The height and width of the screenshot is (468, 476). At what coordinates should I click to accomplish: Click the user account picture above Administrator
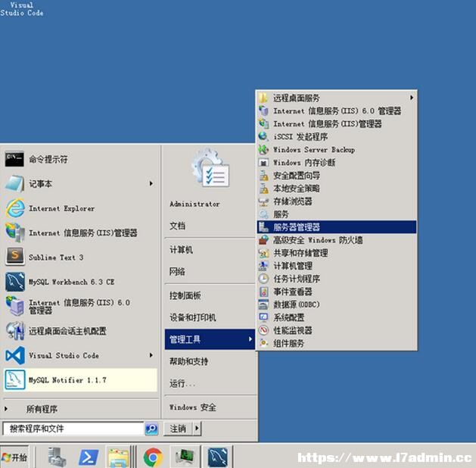pyautogui.click(x=210, y=167)
